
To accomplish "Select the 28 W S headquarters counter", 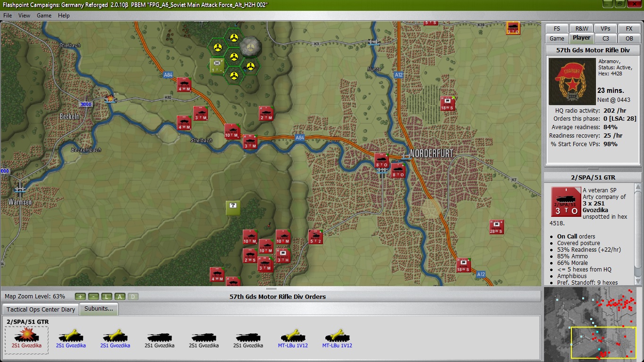I will click(x=496, y=227).
